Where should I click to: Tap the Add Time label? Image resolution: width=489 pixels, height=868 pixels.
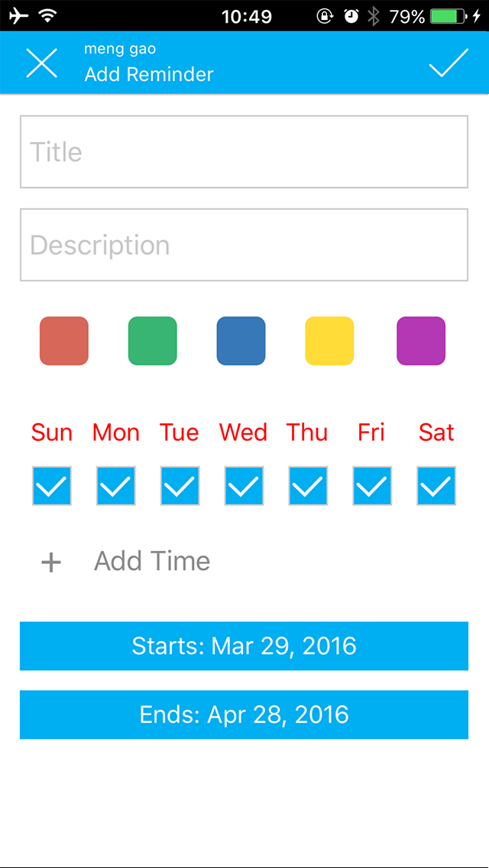click(x=152, y=562)
